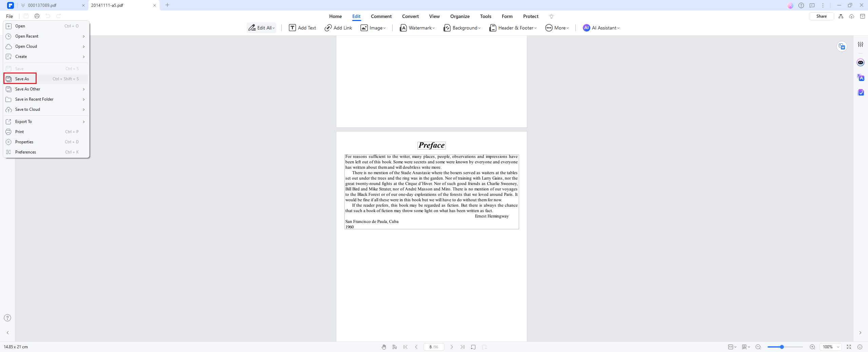Open Preferences from the File menu
The image size is (868, 352).
click(46, 152)
